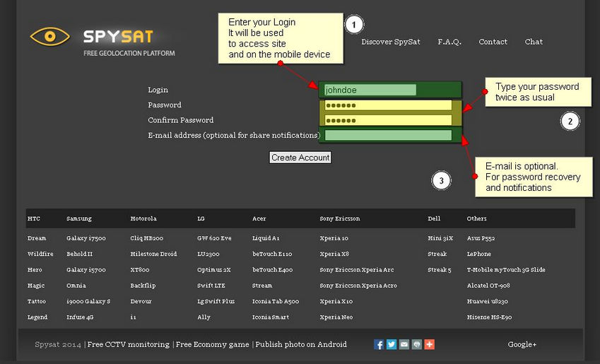
Task: Follow the Publish photo on Android link
Action: pos(301,345)
